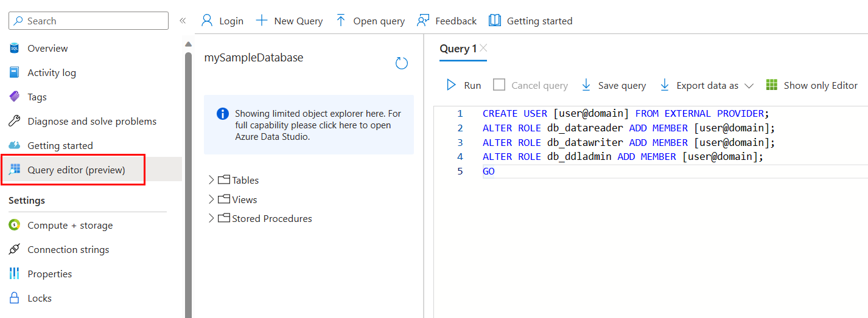Toggle the Cancel query checkbox

[x=499, y=85]
